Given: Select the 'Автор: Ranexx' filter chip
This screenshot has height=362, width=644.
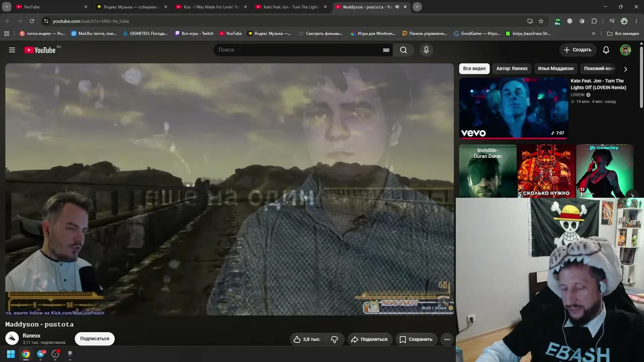Looking at the screenshot, I should point(512,68).
